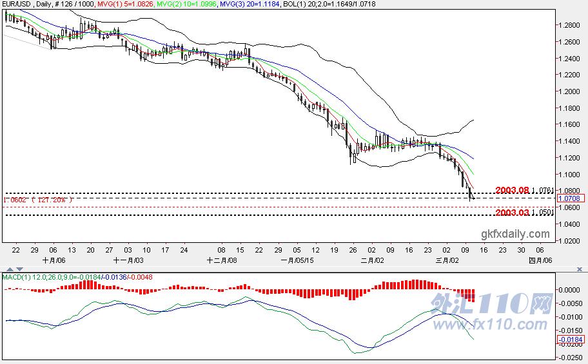588x364 pixels.
Task: Close the MACD indicator panel
Action: coord(580,269)
